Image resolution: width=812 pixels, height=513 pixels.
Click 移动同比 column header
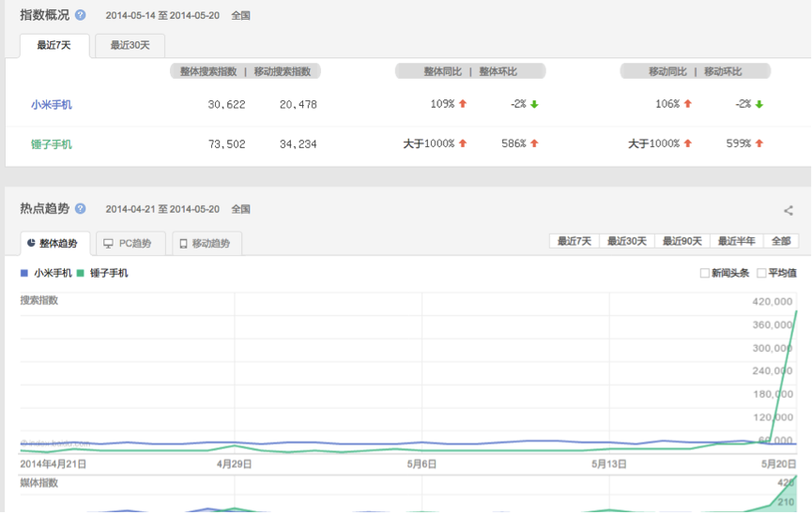667,71
